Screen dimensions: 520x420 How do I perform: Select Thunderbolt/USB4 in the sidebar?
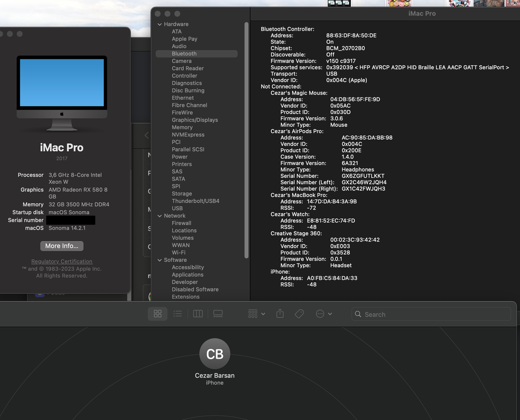(195, 201)
